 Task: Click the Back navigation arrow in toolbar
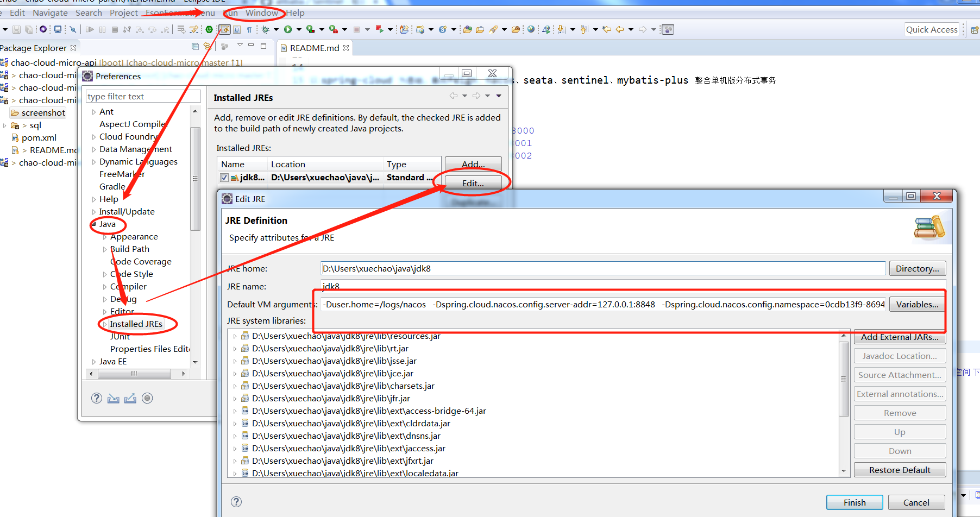pos(620,29)
